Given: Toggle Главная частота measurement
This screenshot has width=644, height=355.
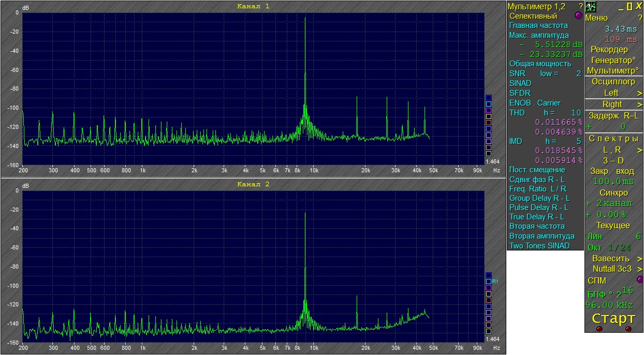Looking at the screenshot, I should coord(538,25).
